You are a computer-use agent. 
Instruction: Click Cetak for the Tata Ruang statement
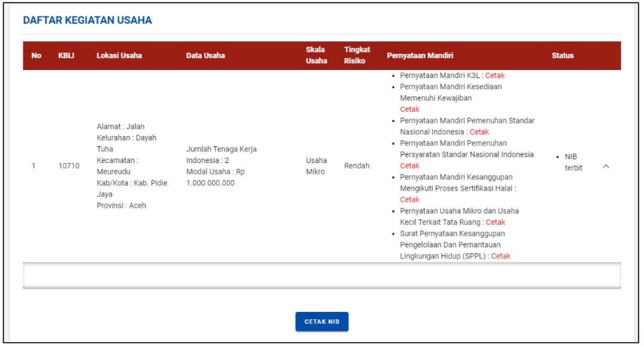point(495,222)
